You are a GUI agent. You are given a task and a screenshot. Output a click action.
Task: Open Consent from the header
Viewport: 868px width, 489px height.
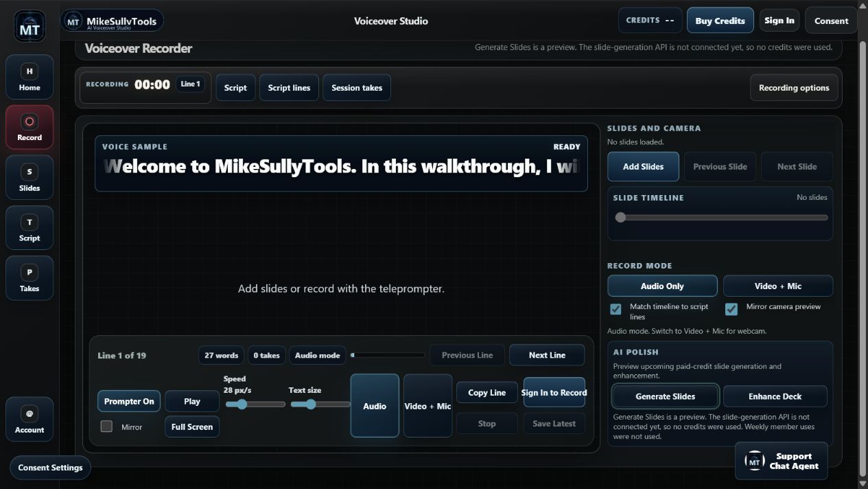coord(832,21)
